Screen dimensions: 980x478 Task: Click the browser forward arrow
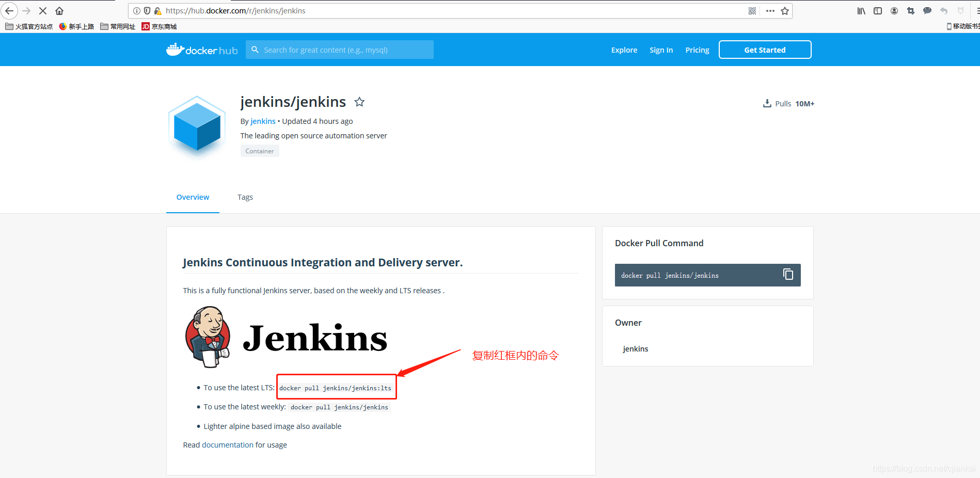coord(26,11)
